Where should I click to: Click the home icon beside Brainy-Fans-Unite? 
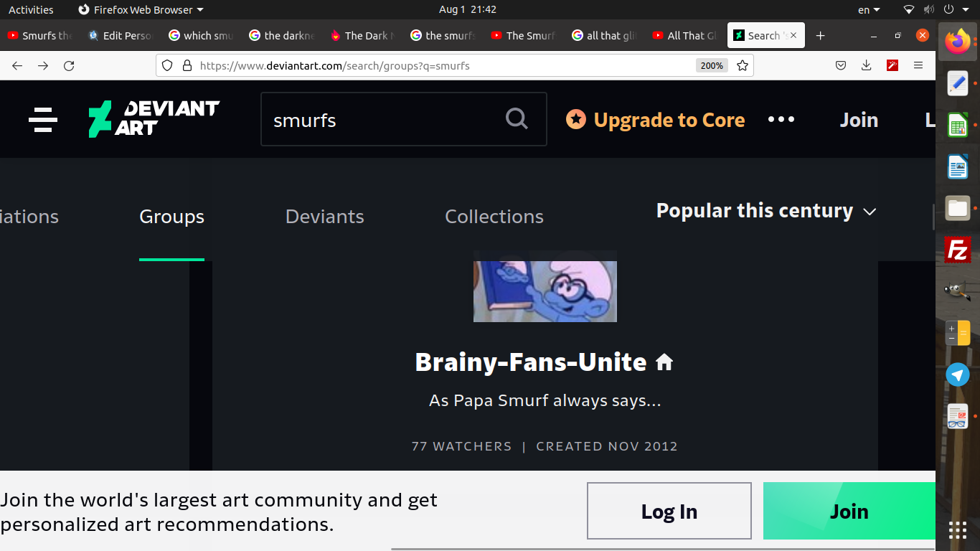coord(664,362)
